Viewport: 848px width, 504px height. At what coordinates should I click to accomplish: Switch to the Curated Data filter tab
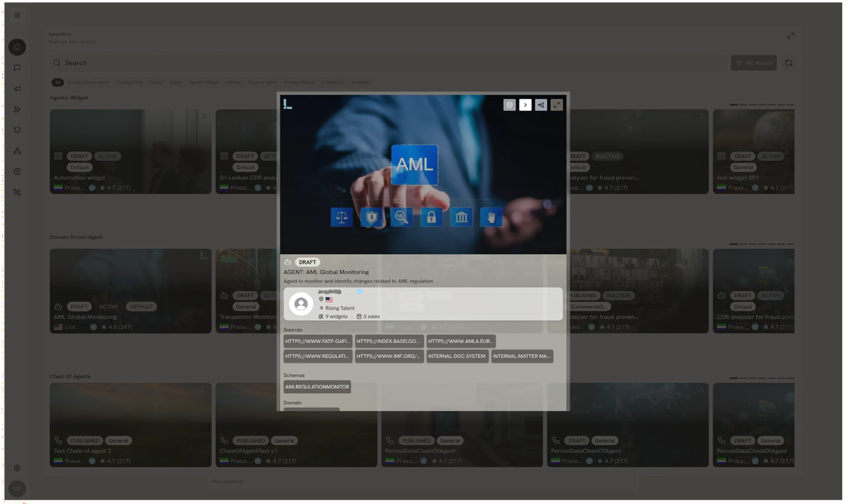[129, 82]
